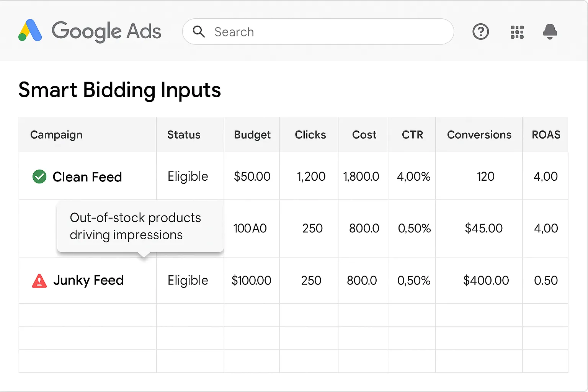This screenshot has height=392, width=588.
Task: Click the Google Ads logo
Action: pyautogui.click(x=90, y=31)
